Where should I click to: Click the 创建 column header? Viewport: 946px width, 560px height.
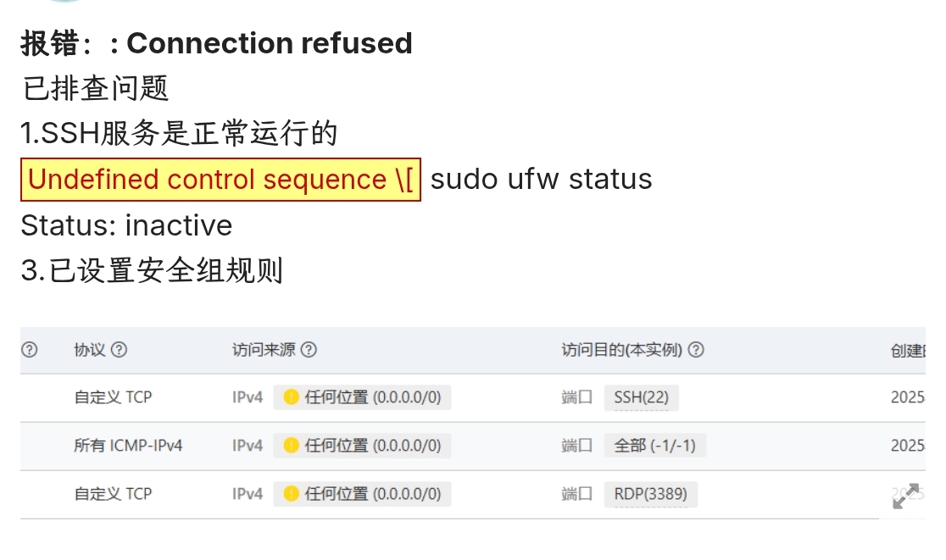click(907, 350)
